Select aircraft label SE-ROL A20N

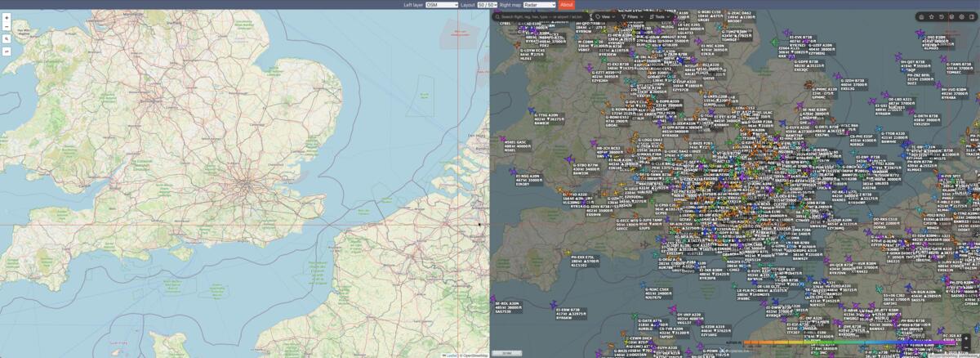click(x=509, y=307)
